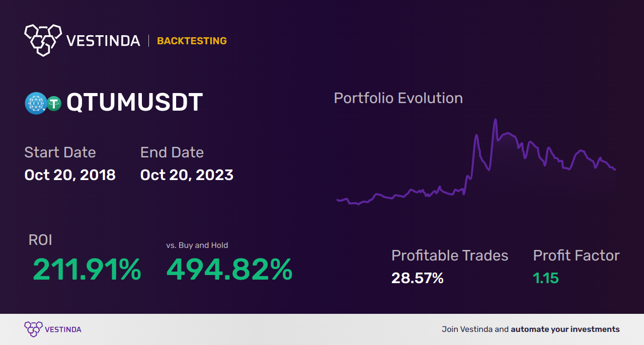This screenshot has width=644, height=345.
Task: Click the QTUM blue coin icon
Action: click(36, 104)
